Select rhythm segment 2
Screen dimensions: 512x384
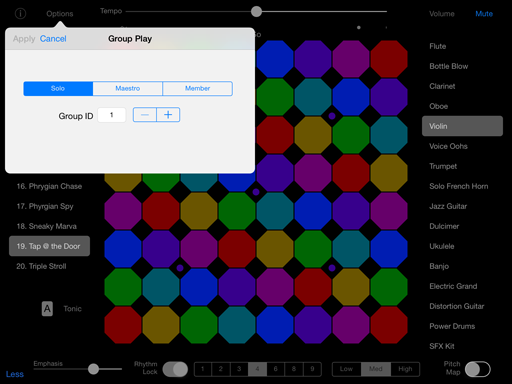click(x=221, y=369)
